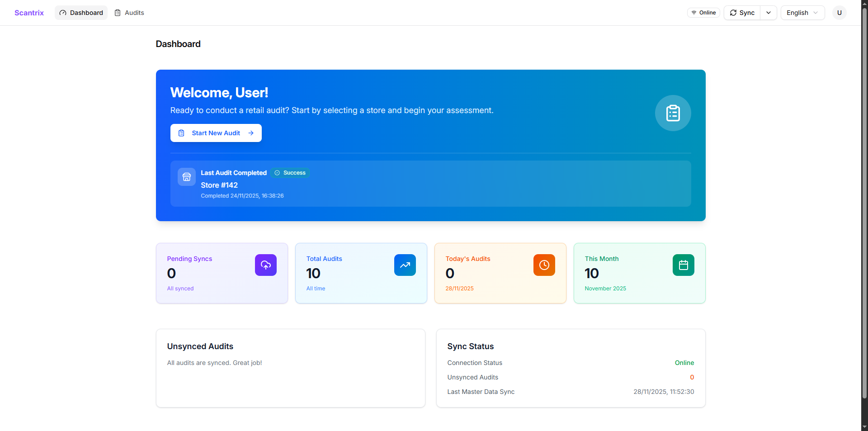The height and width of the screenshot is (431, 868).
Task: Click the clipboard icon in the welcome banner
Action: pos(673,113)
